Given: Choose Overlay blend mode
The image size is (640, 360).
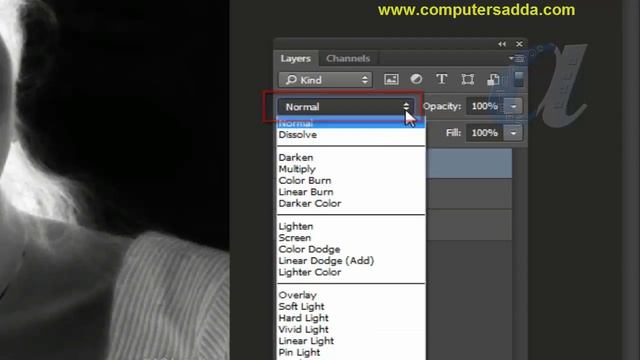Looking at the screenshot, I should pyautogui.click(x=351, y=295).
